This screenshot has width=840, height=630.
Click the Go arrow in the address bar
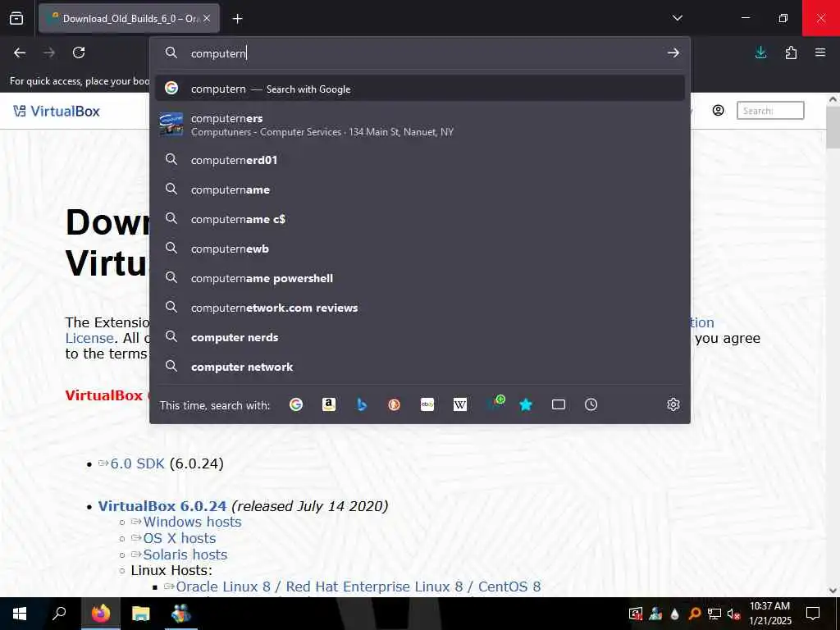pyautogui.click(x=673, y=52)
